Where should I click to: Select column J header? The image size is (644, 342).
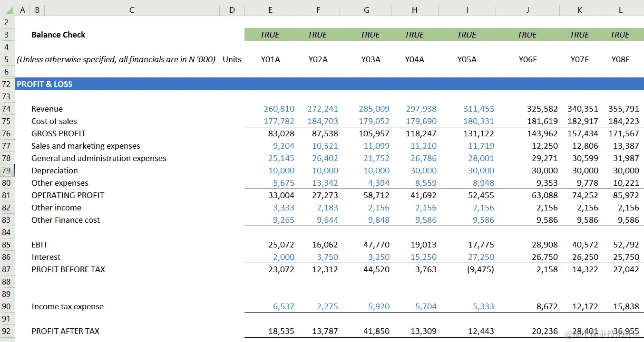pos(527,10)
